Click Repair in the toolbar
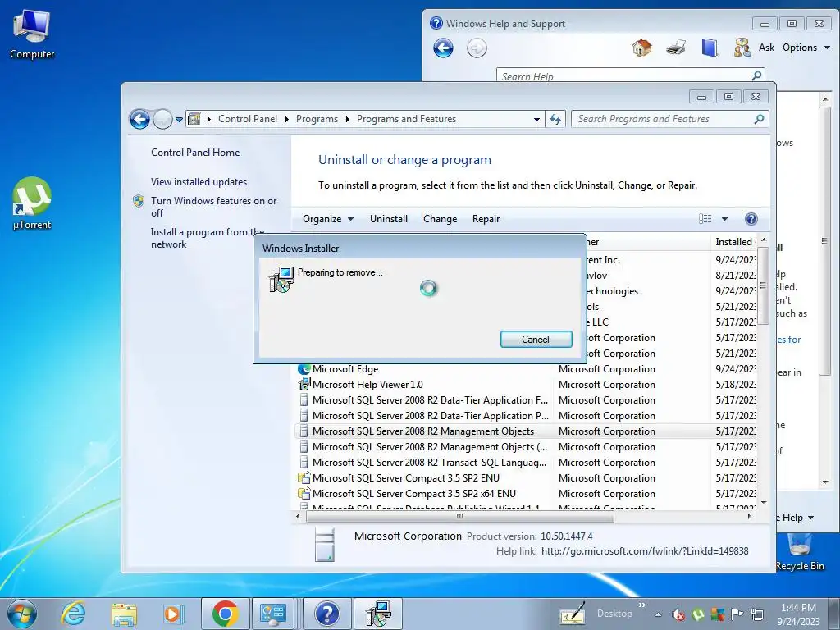Image resolution: width=840 pixels, height=630 pixels. pos(486,218)
